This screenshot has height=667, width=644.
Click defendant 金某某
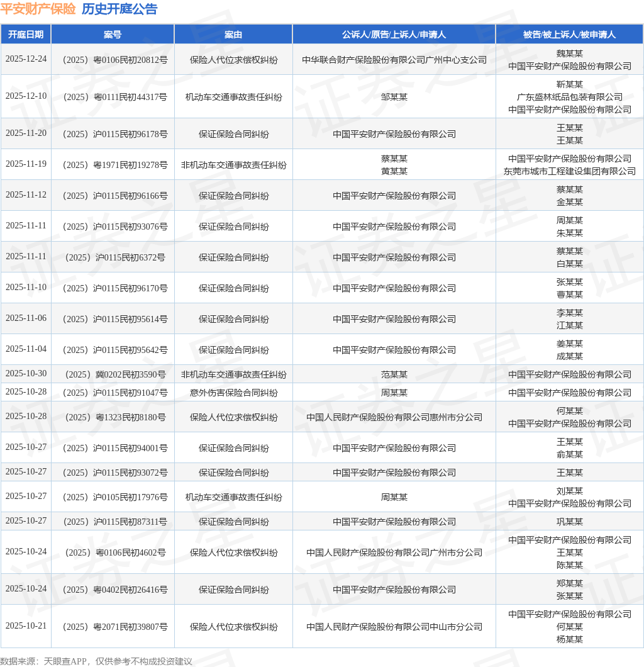(x=570, y=202)
